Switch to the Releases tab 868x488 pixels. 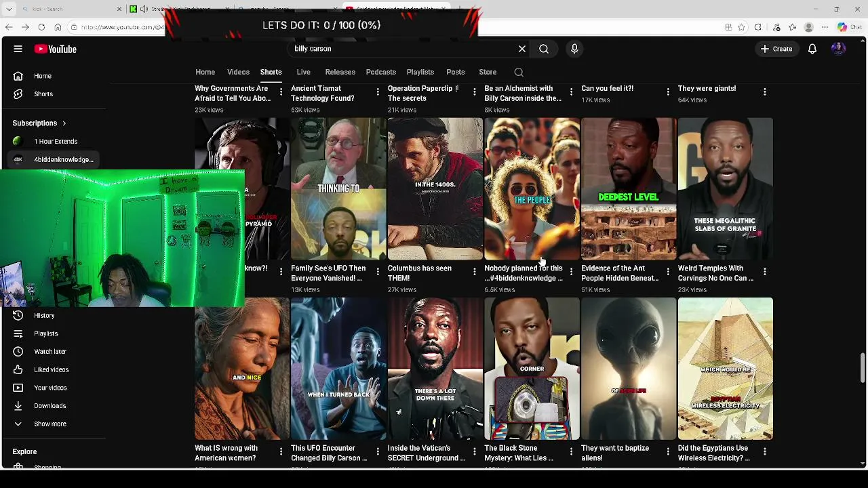point(340,72)
